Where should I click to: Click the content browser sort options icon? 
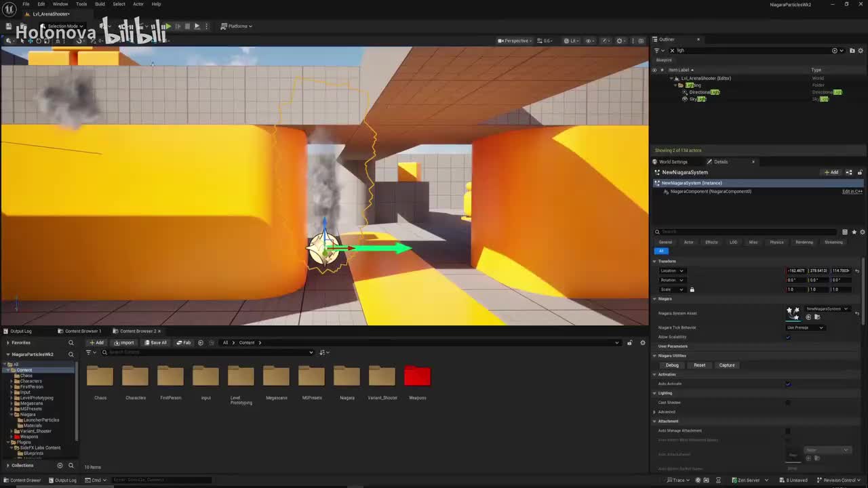[x=324, y=352]
